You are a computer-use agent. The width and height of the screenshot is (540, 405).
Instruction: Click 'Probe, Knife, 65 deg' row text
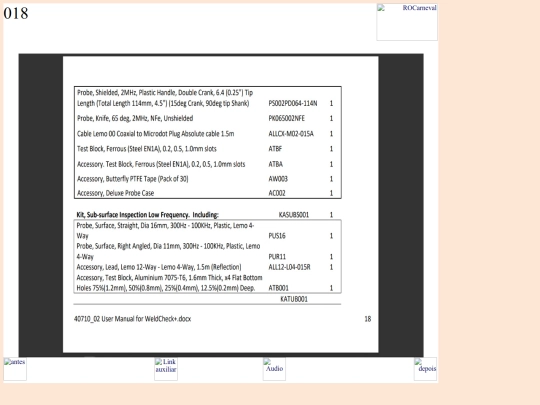click(135, 118)
